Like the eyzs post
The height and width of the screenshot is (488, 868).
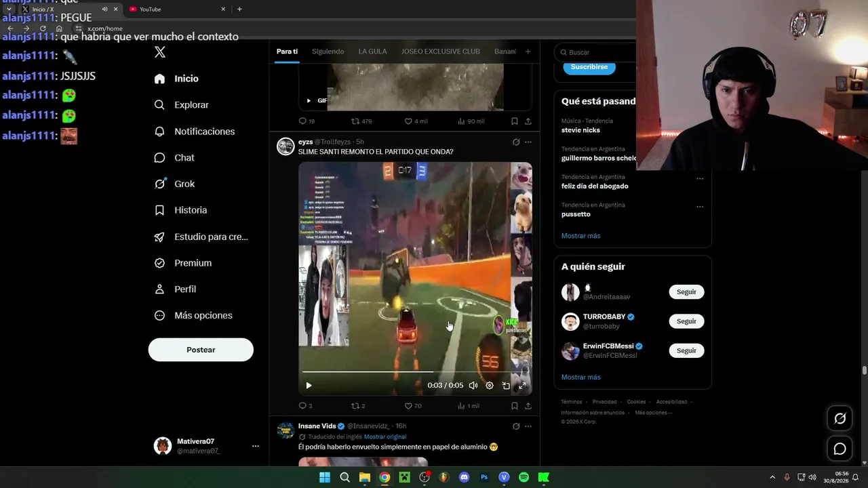(x=413, y=406)
